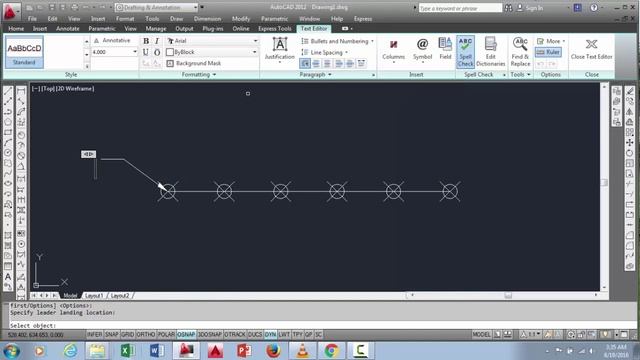This screenshot has height=360, width=640.
Task: Toggle POLAR tracking in status bar
Action: (x=166, y=335)
